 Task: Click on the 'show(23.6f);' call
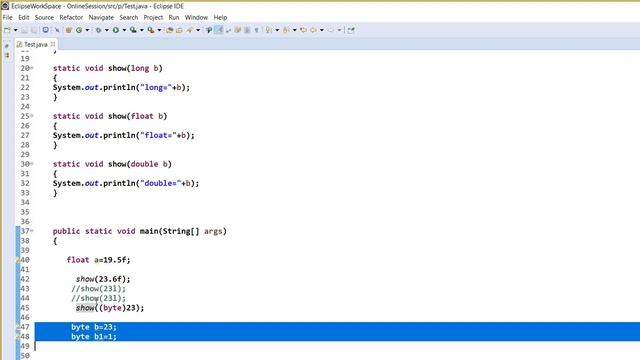click(x=103, y=279)
